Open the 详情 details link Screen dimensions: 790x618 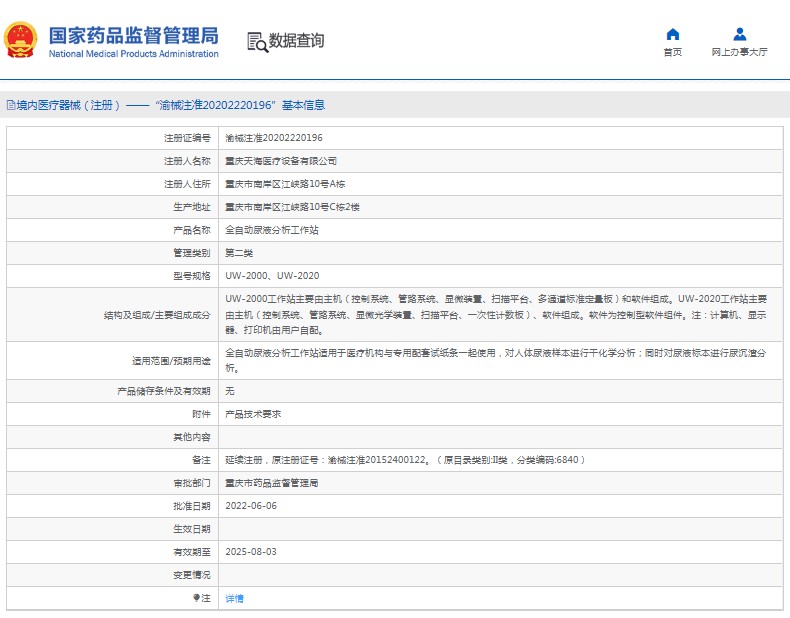click(x=234, y=598)
